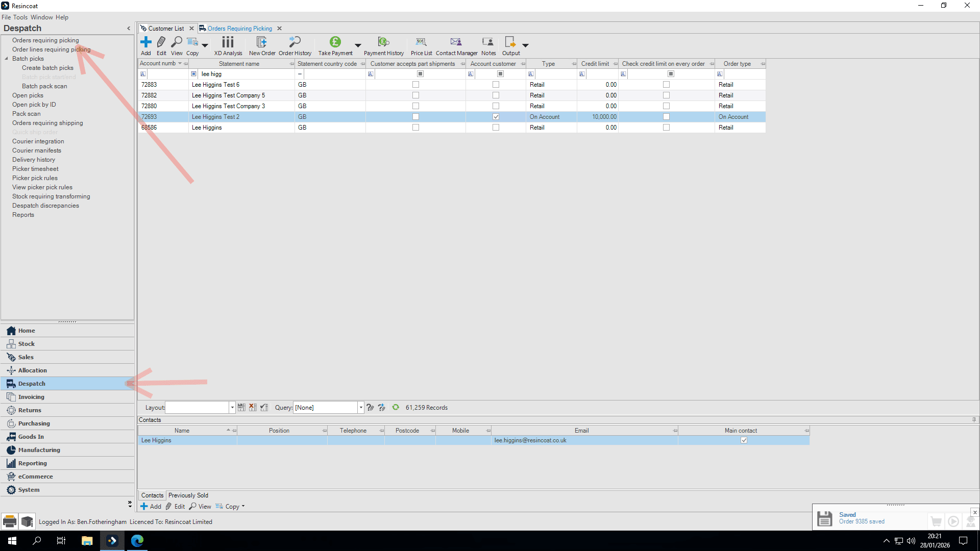This screenshot has width=980, height=551.
Task: Open the Query combo box dropdown
Action: (x=361, y=407)
